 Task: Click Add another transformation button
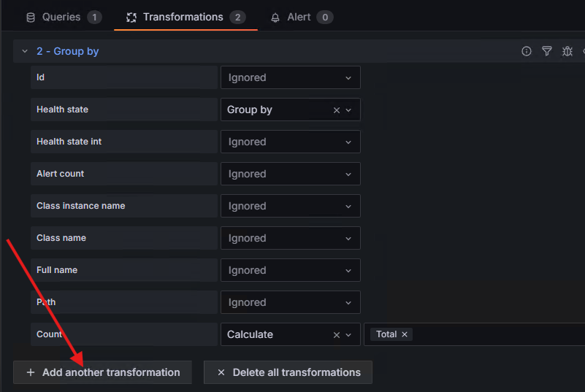[102, 372]
